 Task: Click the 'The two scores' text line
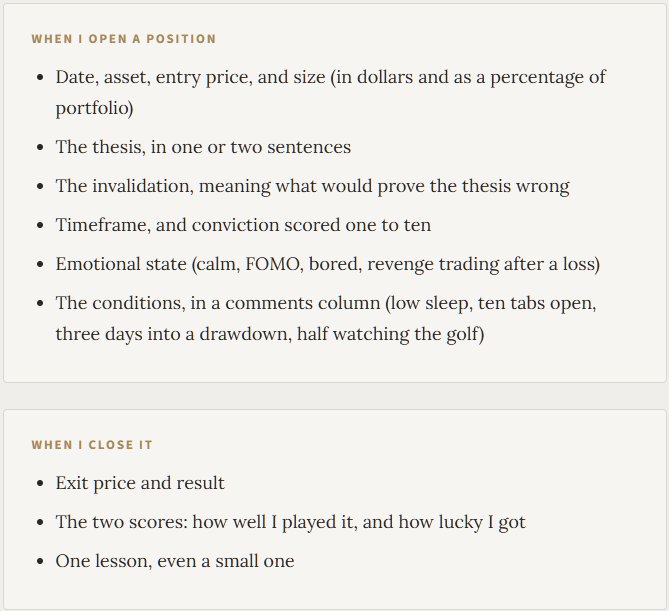(291, 522)
